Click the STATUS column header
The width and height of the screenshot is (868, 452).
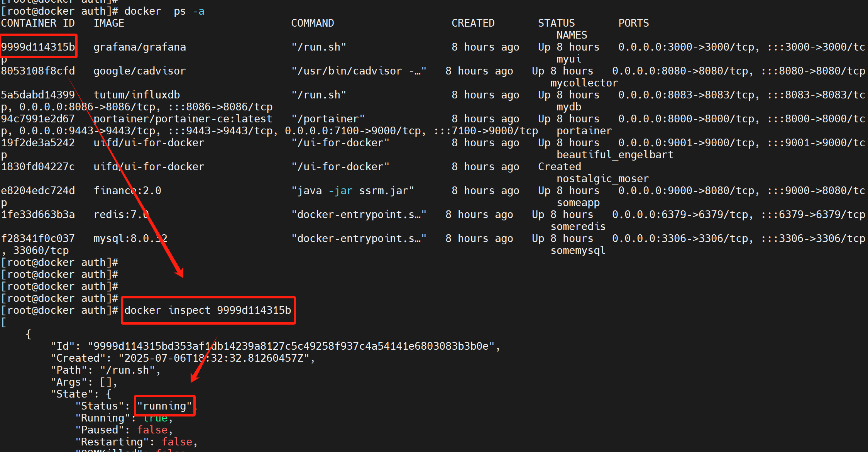click(557, 23)
